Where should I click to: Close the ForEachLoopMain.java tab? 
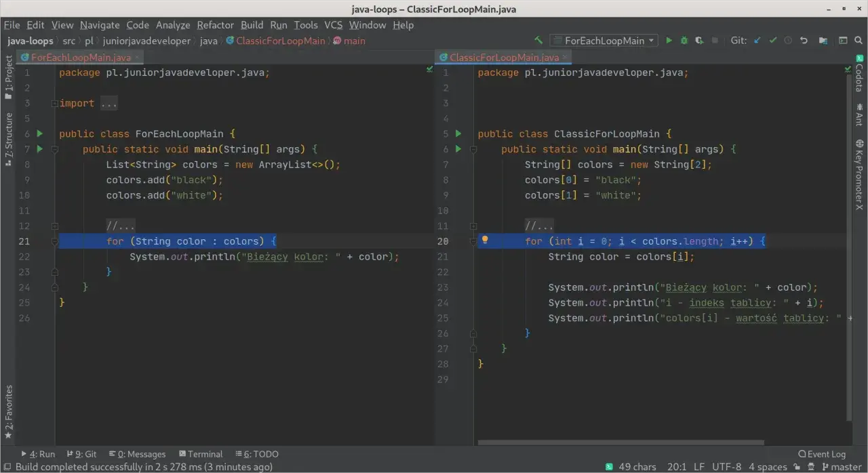pos(138,58)
